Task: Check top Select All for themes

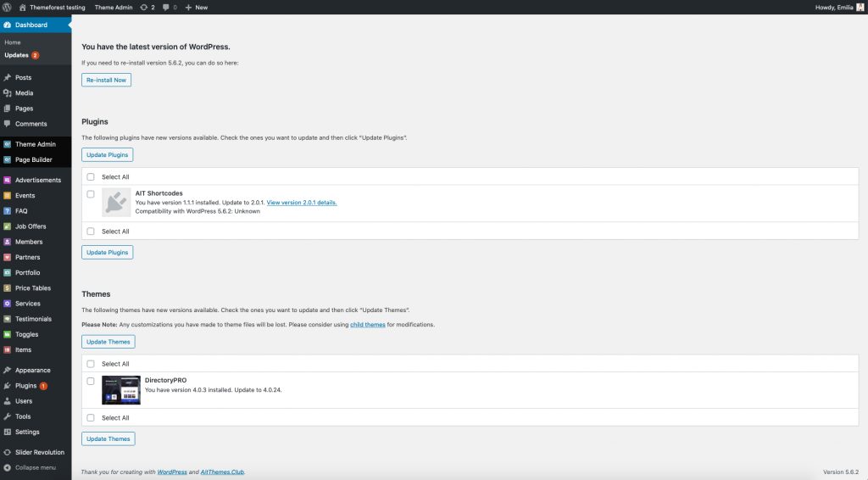Action: tap(91, 364)
